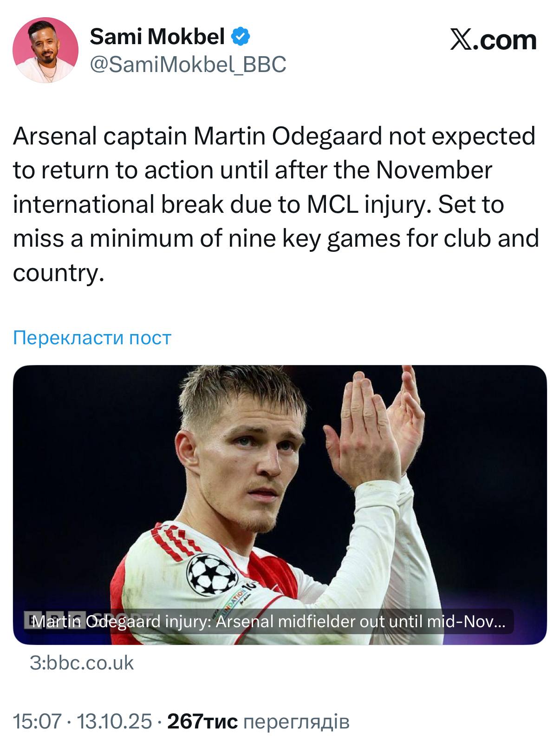Image resolution: width=560 pixels, height=748 pixels.
Task: Click the word "переглядів" in the footer
Action: 296,722
